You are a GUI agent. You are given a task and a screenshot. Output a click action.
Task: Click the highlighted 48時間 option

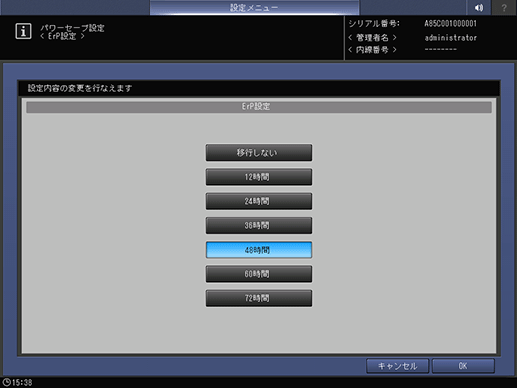259,250
